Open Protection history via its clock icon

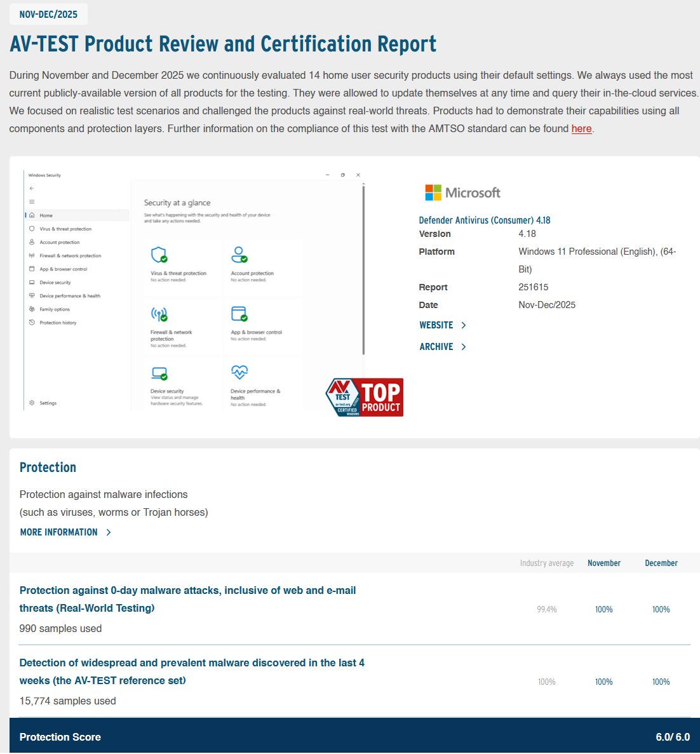tap(32, 322)
